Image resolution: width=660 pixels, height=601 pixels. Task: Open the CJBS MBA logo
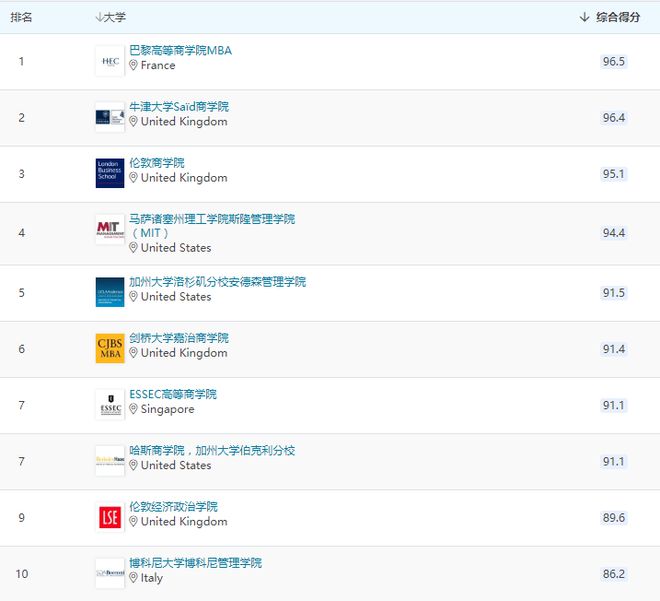110,348
